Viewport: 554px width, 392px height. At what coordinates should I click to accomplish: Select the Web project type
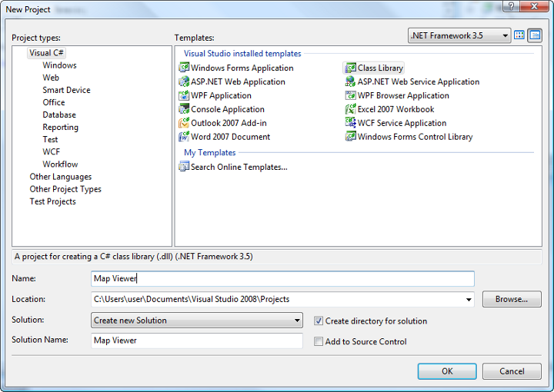point(51,78)
